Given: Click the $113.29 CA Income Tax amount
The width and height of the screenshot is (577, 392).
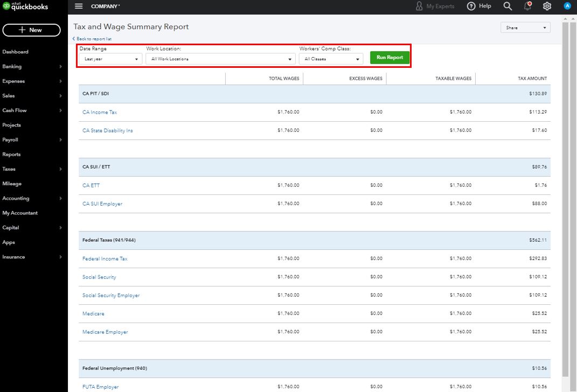Looking at the screenshot, I should pyautogui.click(x=538, y=112).
